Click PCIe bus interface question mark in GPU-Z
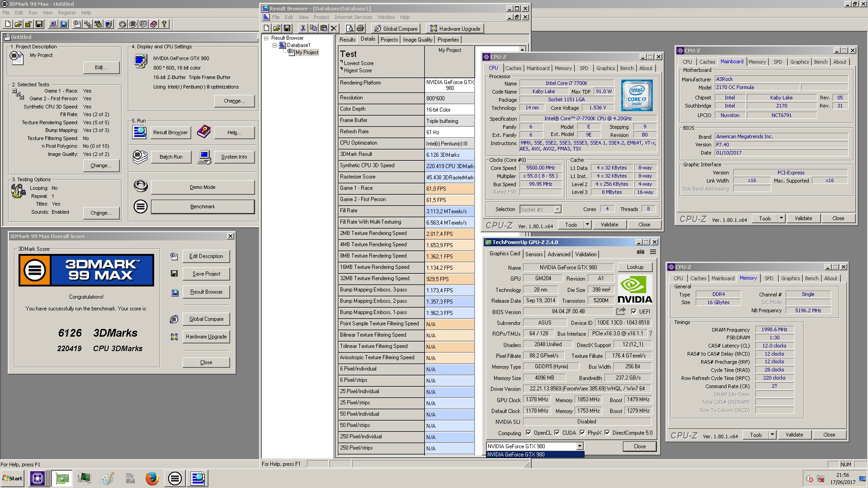The width and height of the screenshot is (868, 488). 651,333
